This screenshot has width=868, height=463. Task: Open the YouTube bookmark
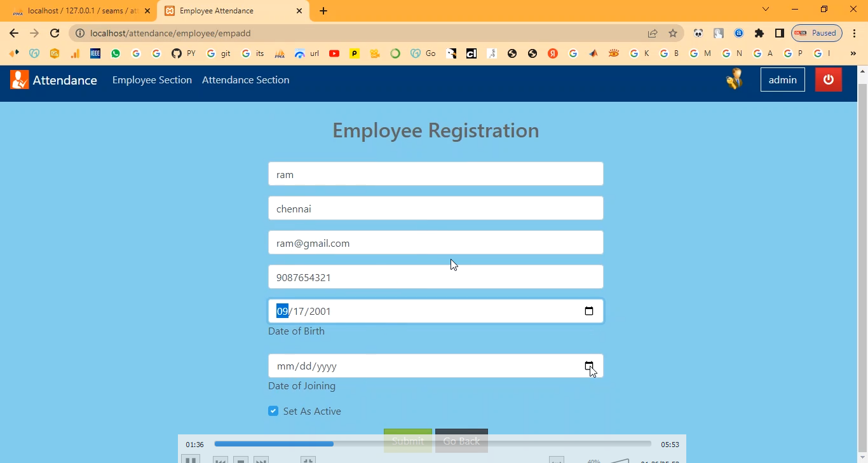pyautogui.click(x=334, y=53)
